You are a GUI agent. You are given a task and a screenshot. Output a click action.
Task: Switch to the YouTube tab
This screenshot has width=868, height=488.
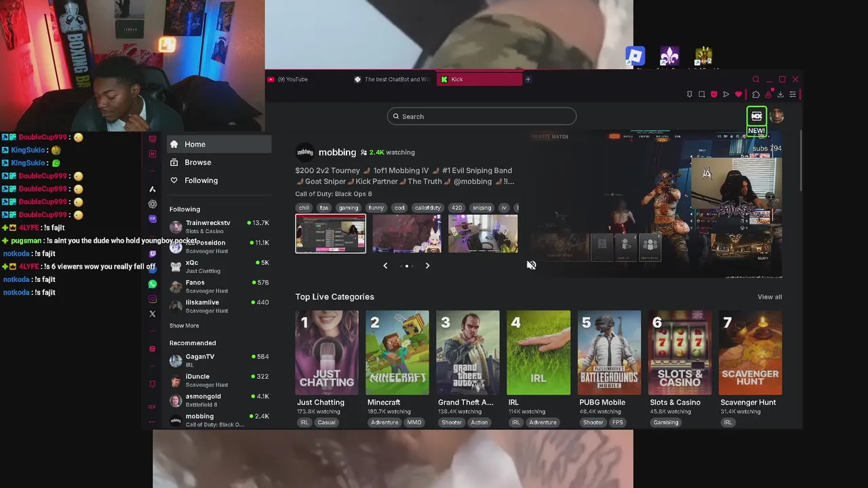(307, 79)
